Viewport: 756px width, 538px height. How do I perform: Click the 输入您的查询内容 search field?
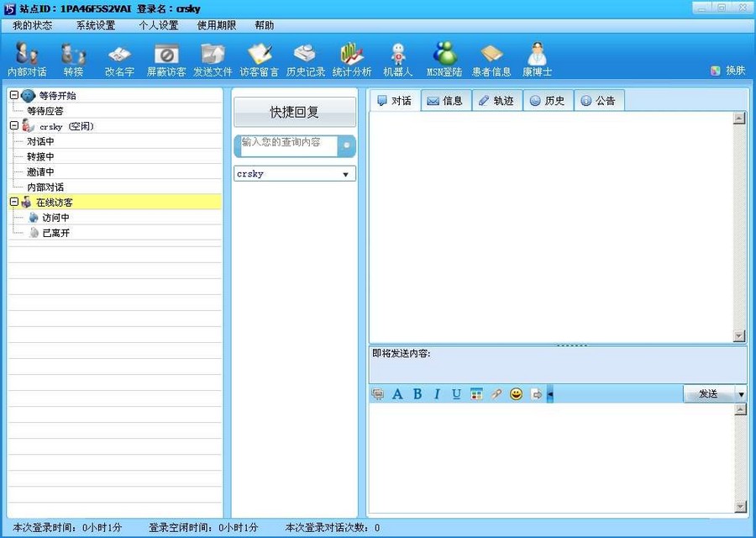click(x=288, y=145)
